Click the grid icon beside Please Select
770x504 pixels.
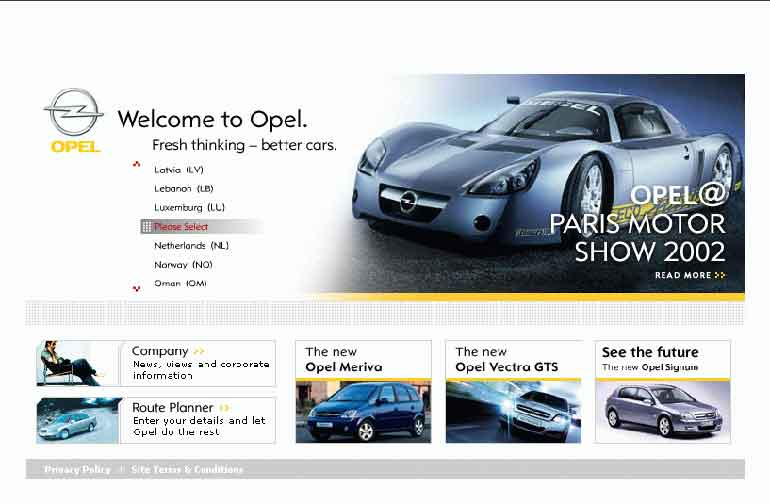click(146, 226)
